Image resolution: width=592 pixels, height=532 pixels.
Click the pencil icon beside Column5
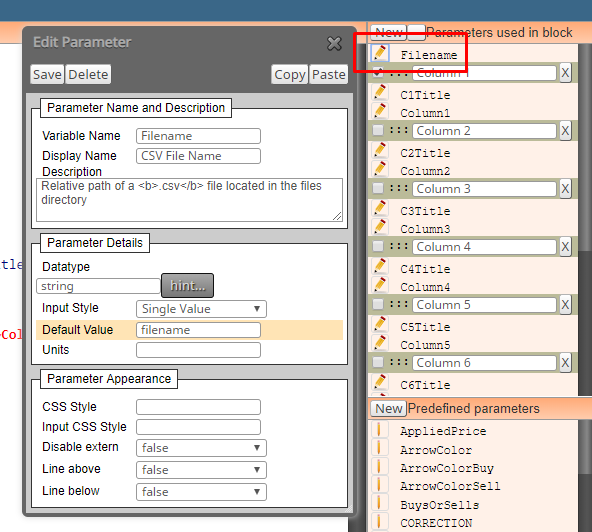tap(380, 343)
